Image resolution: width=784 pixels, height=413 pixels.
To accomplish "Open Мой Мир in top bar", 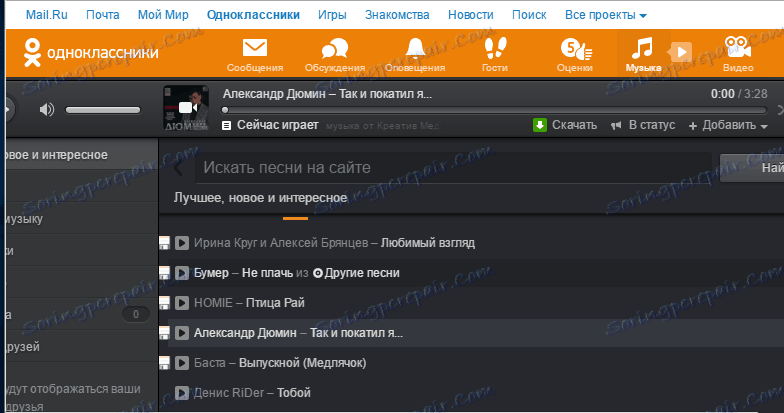I will (163, 15).
